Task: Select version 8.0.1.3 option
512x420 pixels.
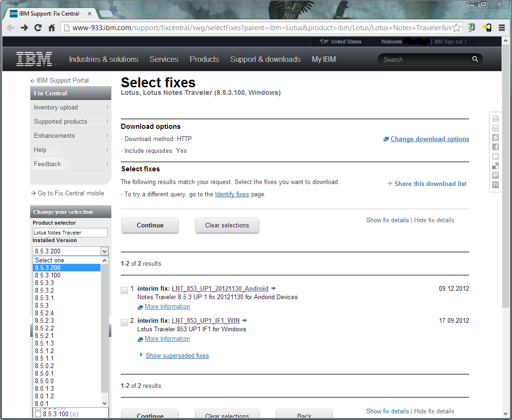Action: pos(67,388)
